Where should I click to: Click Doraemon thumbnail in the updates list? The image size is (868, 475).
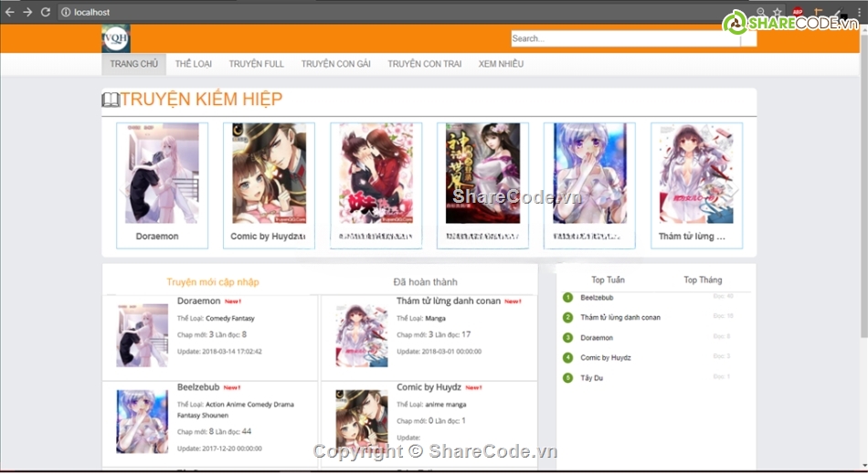[143, 335]
